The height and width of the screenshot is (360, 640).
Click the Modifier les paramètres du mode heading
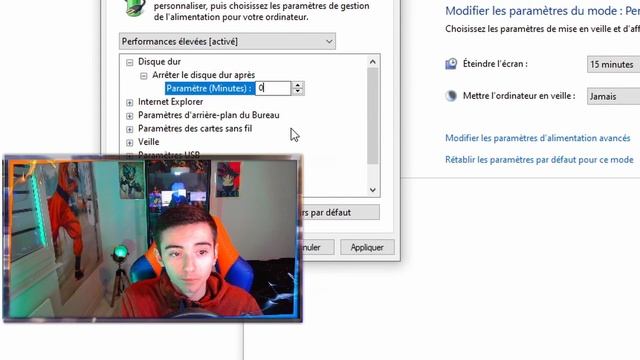click(542, 11)
